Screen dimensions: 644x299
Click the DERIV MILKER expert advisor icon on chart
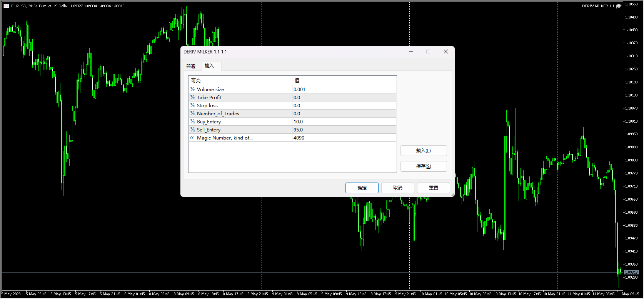pos(619,6)
